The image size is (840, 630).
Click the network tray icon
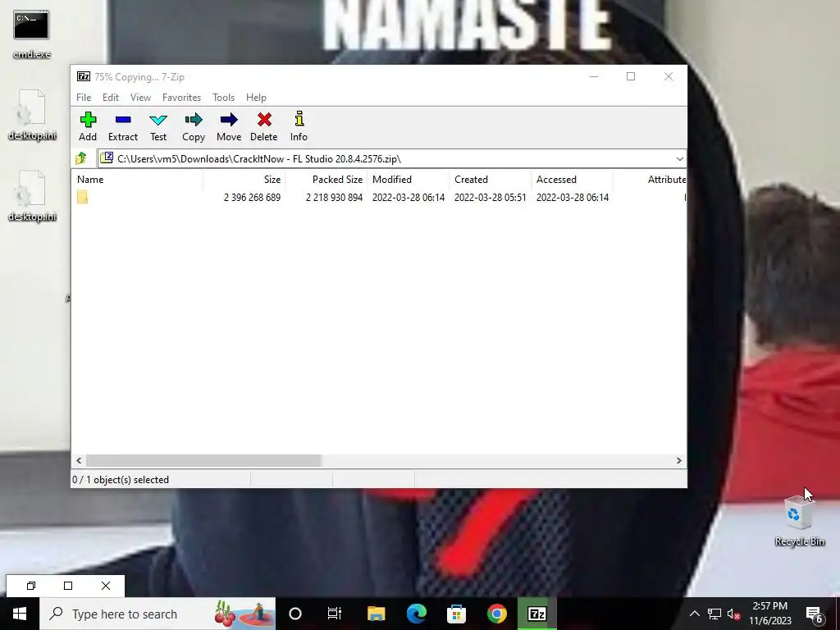(714, 614)
